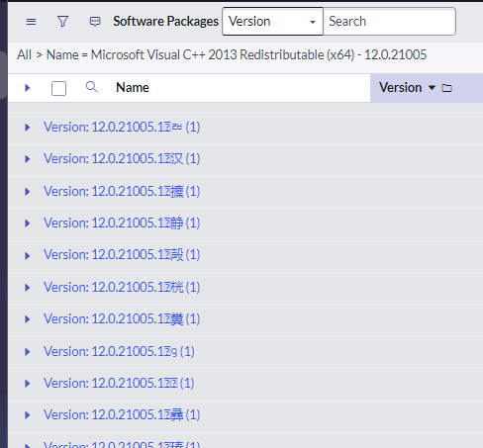Click the All breadcrumb link
The width and height of the screenshot is (483, 448).
24,54
